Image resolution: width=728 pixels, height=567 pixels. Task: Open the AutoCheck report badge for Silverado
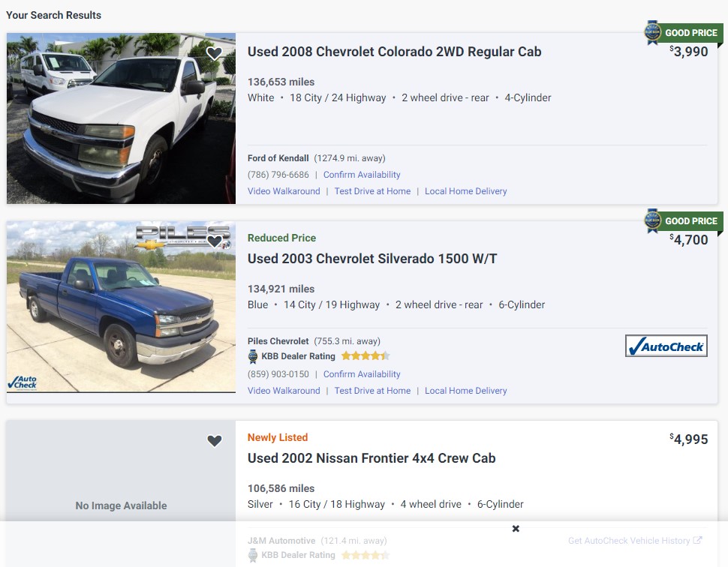pyautogui.click(x=666, y=346)
